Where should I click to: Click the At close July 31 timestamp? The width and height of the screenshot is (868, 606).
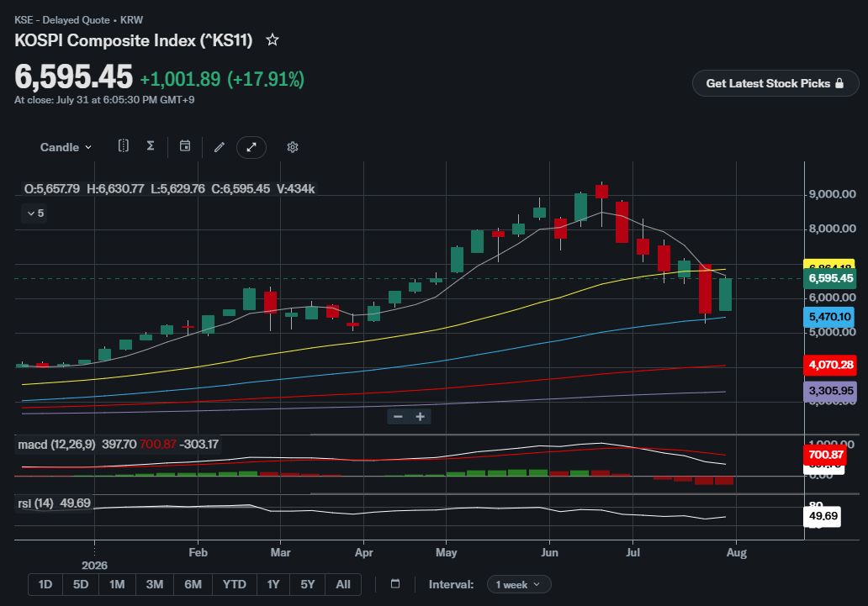coord(104,100)
